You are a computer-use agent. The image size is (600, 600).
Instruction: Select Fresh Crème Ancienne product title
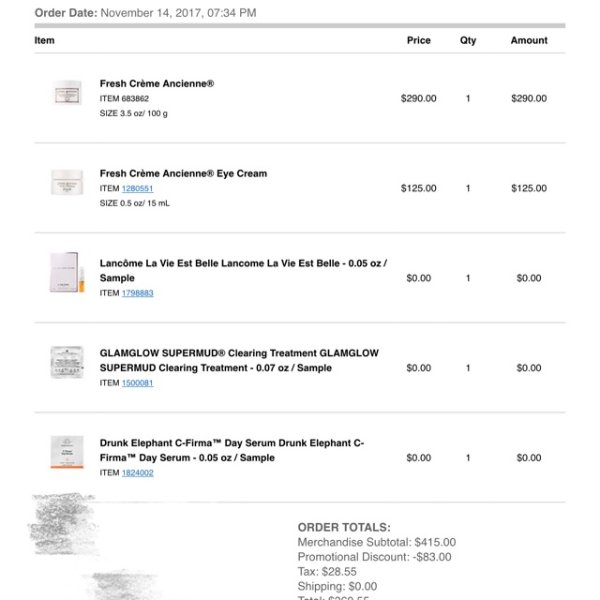[x=157, y=84]
